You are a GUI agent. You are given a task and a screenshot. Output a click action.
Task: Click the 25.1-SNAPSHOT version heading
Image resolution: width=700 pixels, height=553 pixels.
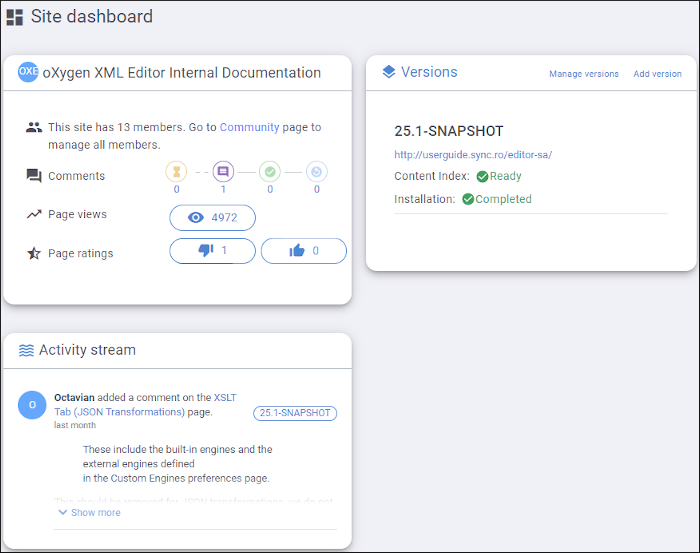(x=449, y=131)
